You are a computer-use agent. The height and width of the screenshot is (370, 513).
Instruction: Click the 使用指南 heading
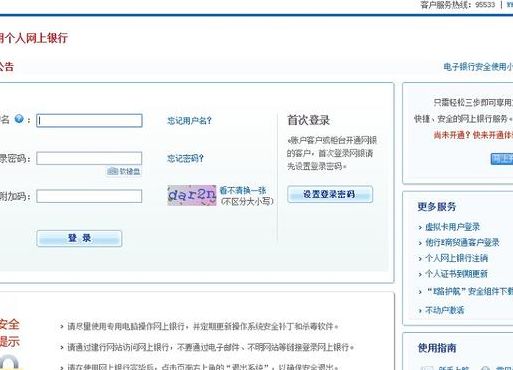click(x=437, y=348)
